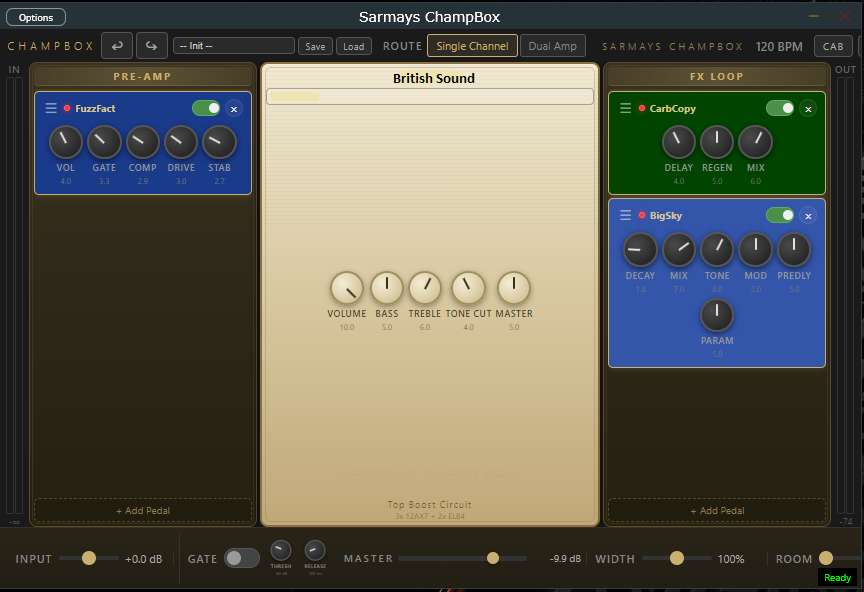864x592 pixels.
Task: Click Add Pedal in the PRE-AMP section
Action: pos(142,510)
